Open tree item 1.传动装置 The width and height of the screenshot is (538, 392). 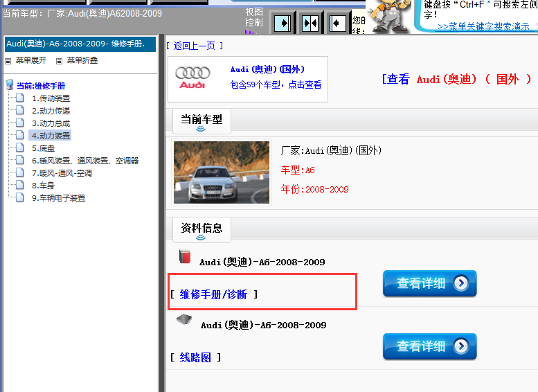point(51,98)
